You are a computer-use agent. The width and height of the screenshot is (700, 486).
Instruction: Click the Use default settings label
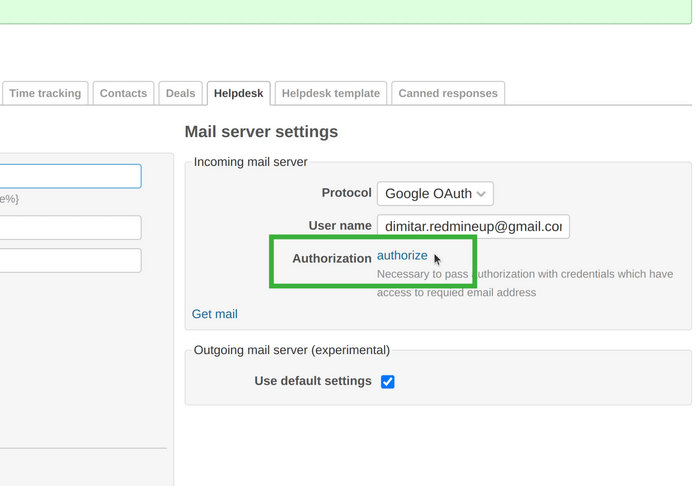(x=313, y=381)
